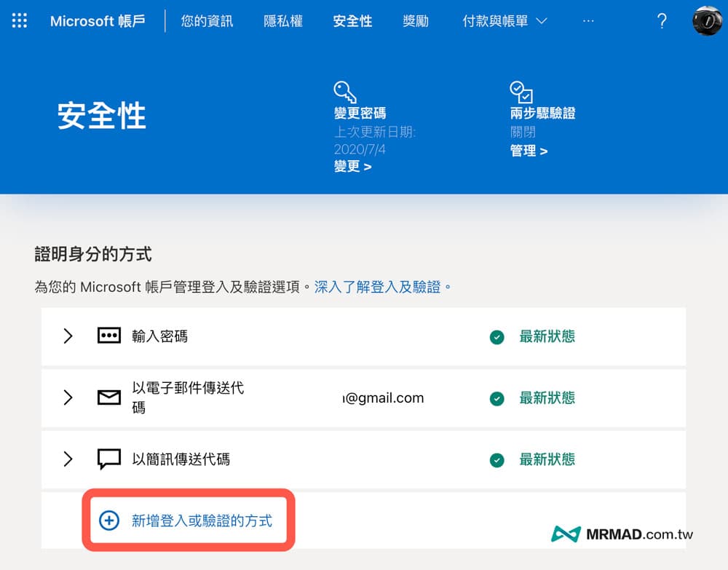Open the 隱私權 tab
728x570 pixels.
(x=283, y=21)
